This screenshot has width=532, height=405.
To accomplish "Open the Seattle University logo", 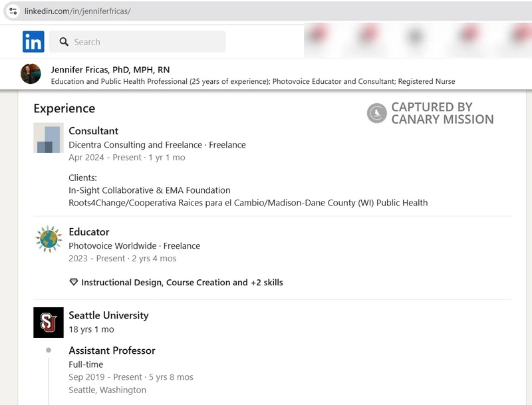I will point(49,323).
